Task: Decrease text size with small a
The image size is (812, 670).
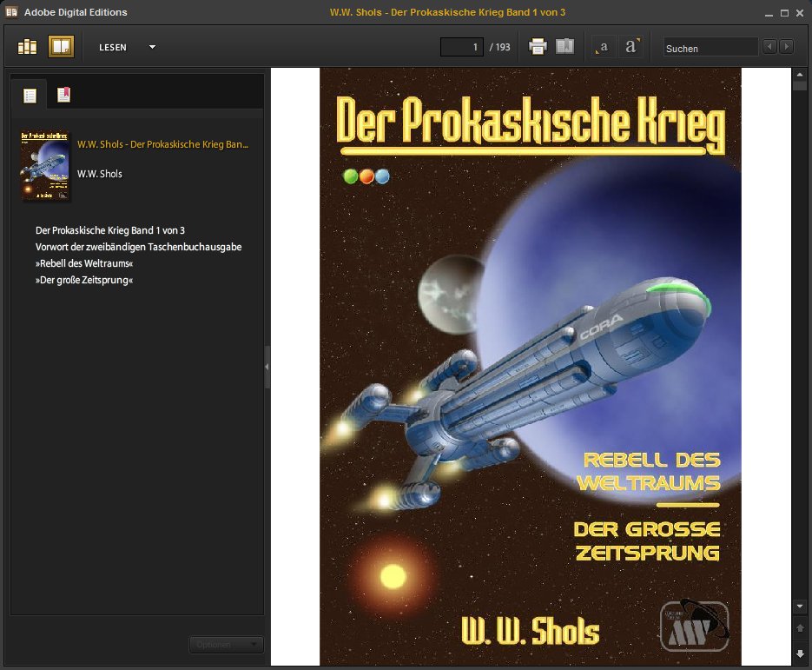Action: coord(603,47)
